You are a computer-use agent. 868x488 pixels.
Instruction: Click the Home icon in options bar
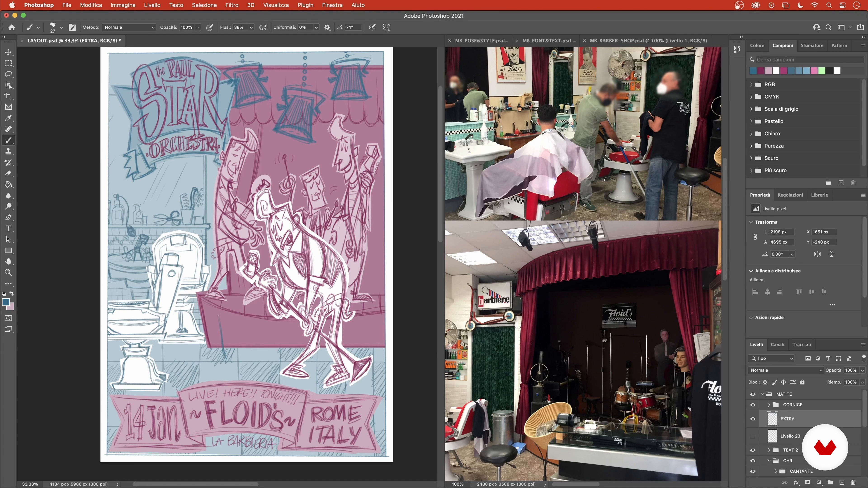(12, 27)
